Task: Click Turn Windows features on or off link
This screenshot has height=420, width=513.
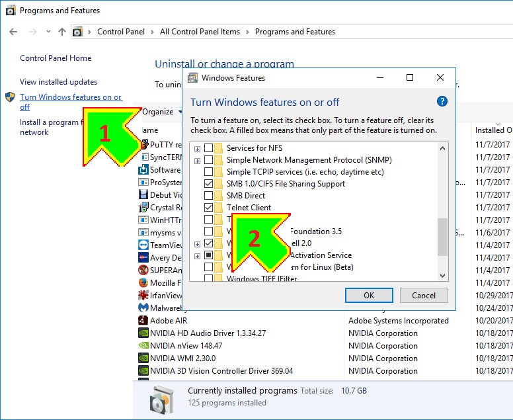Action: [71, 102]
